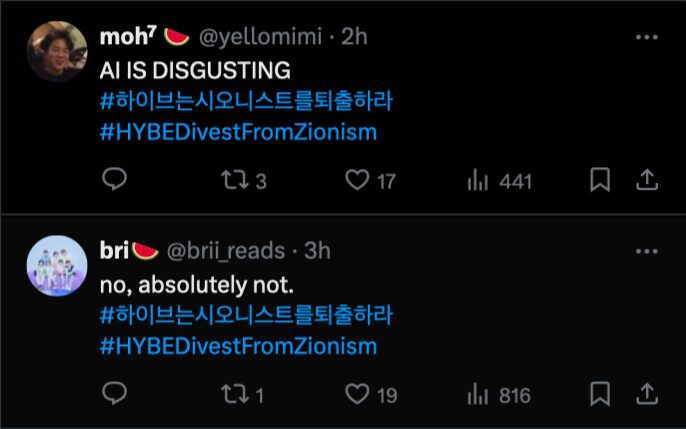Reply to the yellomimi tweet
686x429 pixels.
coord(115,180)
